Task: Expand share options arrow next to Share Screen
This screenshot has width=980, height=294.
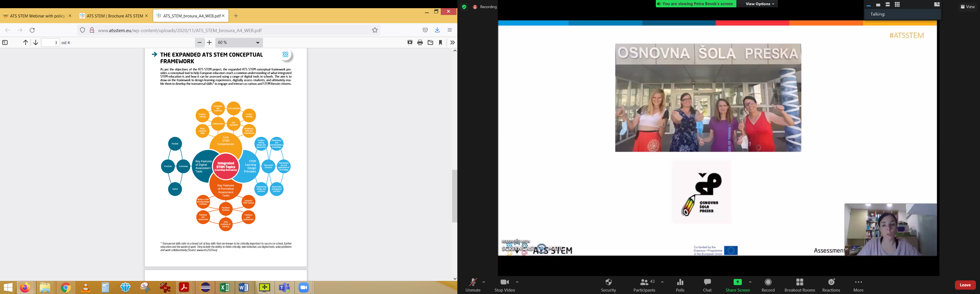Action: [750, 282]
